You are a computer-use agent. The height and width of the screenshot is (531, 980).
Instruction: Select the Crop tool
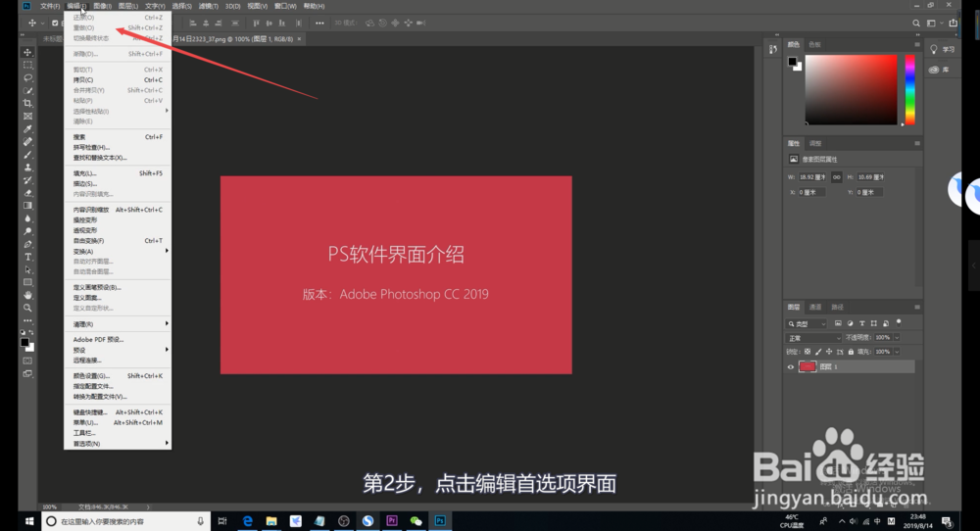[27, 103]
